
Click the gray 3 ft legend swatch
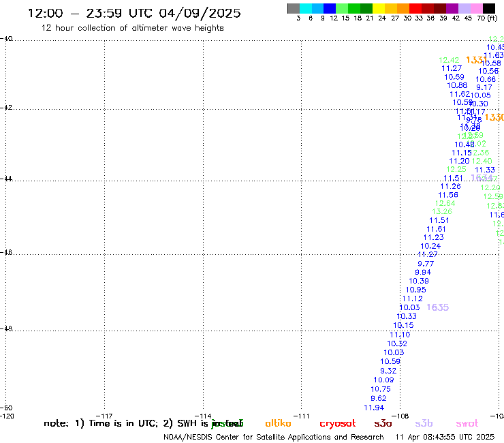(x=294, y=8)
